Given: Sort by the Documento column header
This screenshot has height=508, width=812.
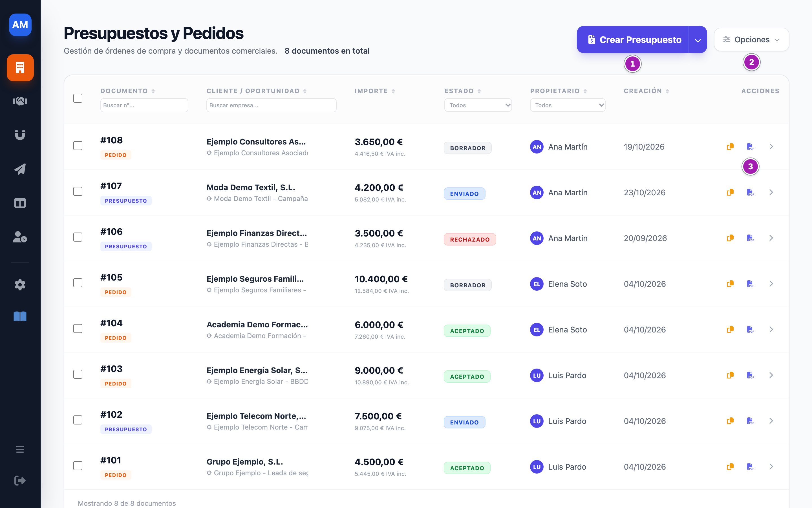Looking at the screenshot, I should pyautogui.click(x=127, y=91).
